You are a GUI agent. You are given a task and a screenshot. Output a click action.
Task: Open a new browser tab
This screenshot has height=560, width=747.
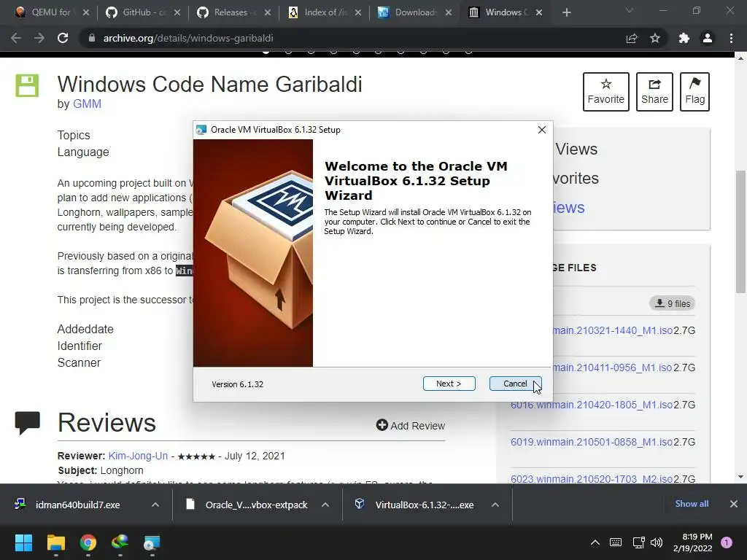click(x=566, y=12)
